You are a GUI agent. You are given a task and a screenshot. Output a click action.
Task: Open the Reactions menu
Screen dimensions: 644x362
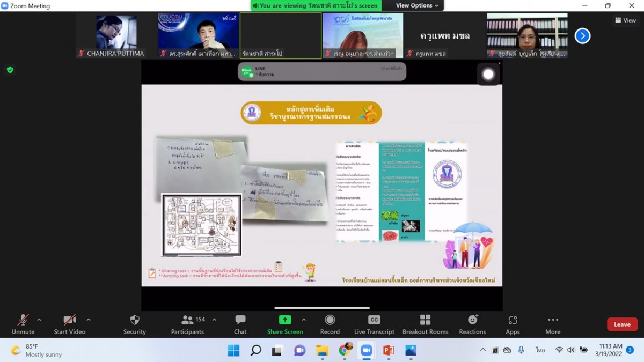(x=472, y=324)
